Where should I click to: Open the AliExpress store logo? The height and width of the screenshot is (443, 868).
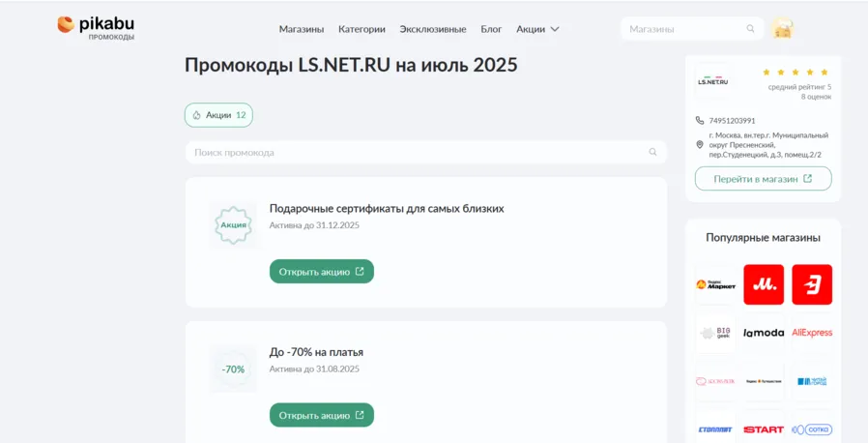[x=812, y=333]
